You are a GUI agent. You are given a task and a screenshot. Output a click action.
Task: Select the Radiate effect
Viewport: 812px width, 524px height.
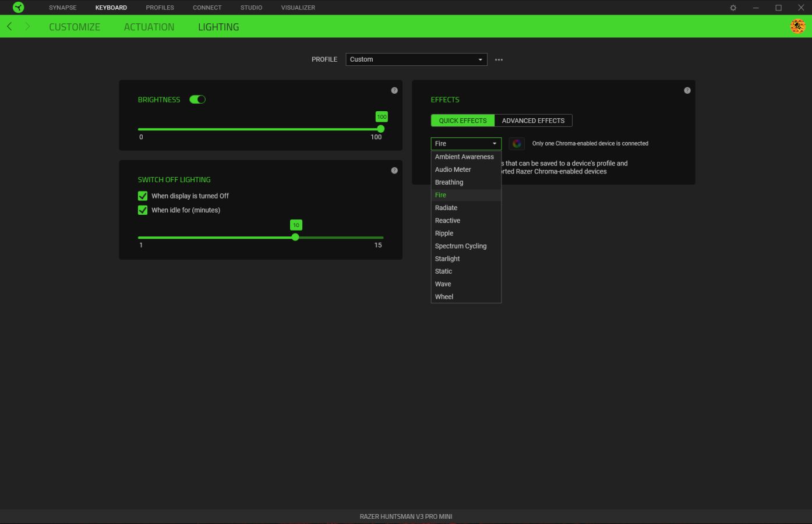tap(466, 208)
